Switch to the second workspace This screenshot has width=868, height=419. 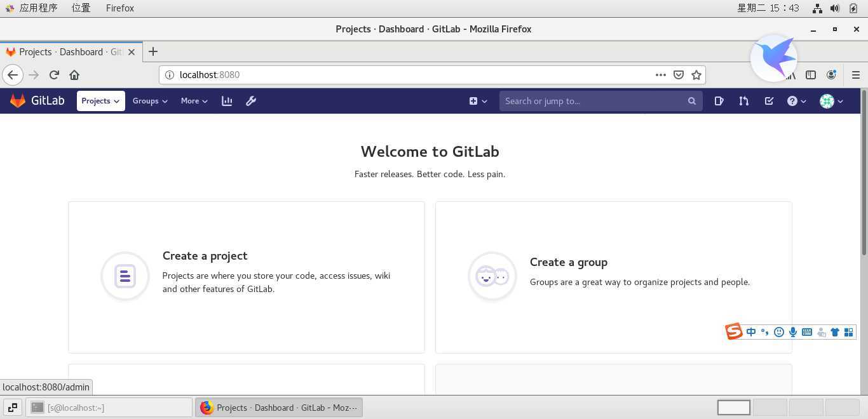[x=770, y=408]
